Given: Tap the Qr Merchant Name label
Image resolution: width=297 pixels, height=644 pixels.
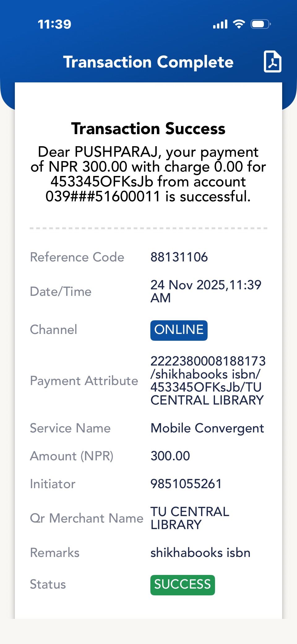Looking at the screenshot, I should (87, 518).
